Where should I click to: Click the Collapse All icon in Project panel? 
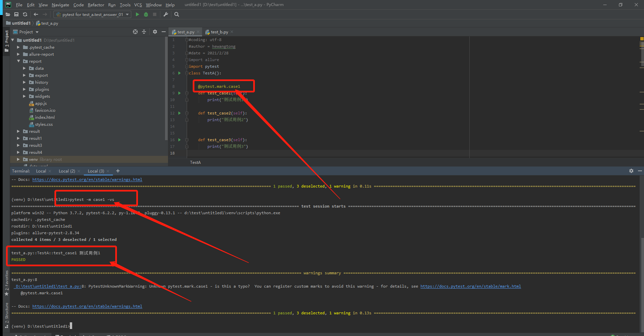point(144,32)
